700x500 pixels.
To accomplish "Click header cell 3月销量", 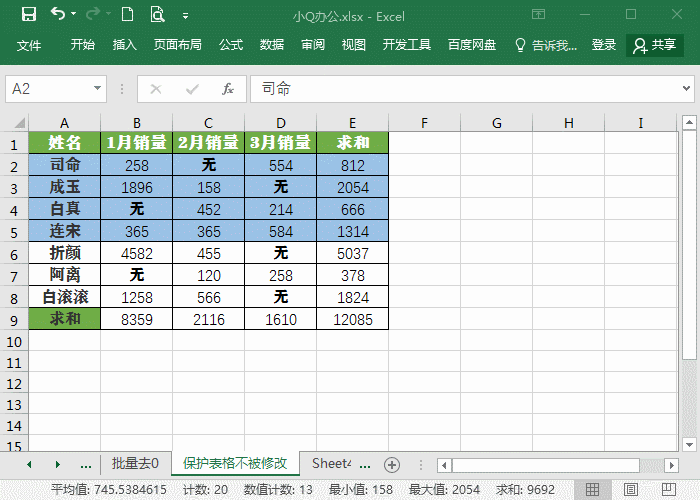I will [x=280, y=143].
